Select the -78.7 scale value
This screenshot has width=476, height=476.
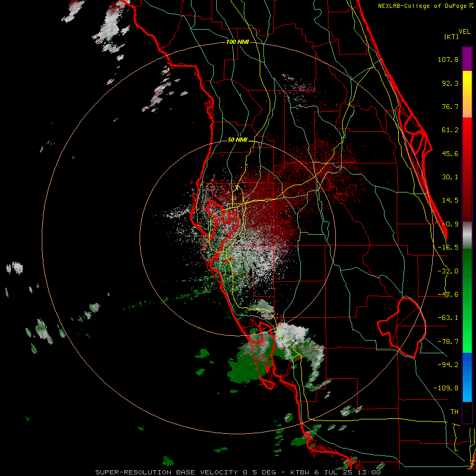click(448, 342)
